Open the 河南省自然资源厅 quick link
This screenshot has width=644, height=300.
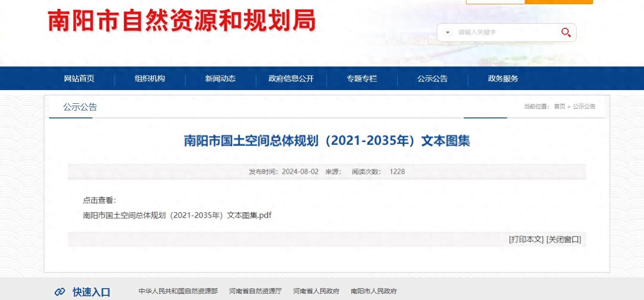click(x=255, y=291)
